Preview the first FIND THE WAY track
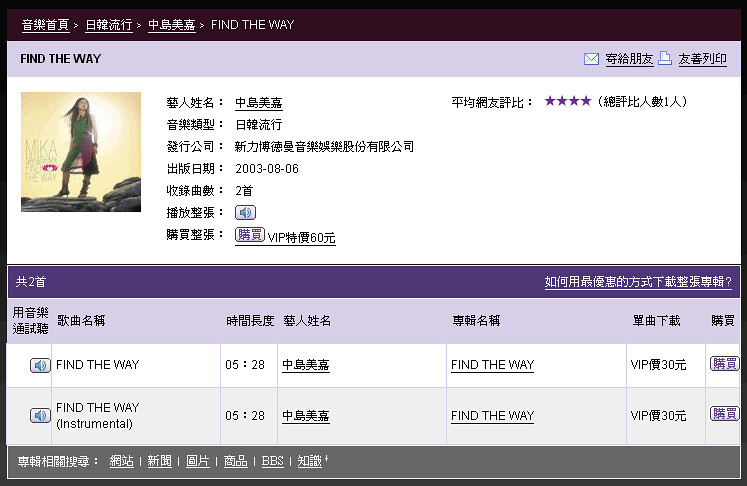747x486 pixels. 40,366
